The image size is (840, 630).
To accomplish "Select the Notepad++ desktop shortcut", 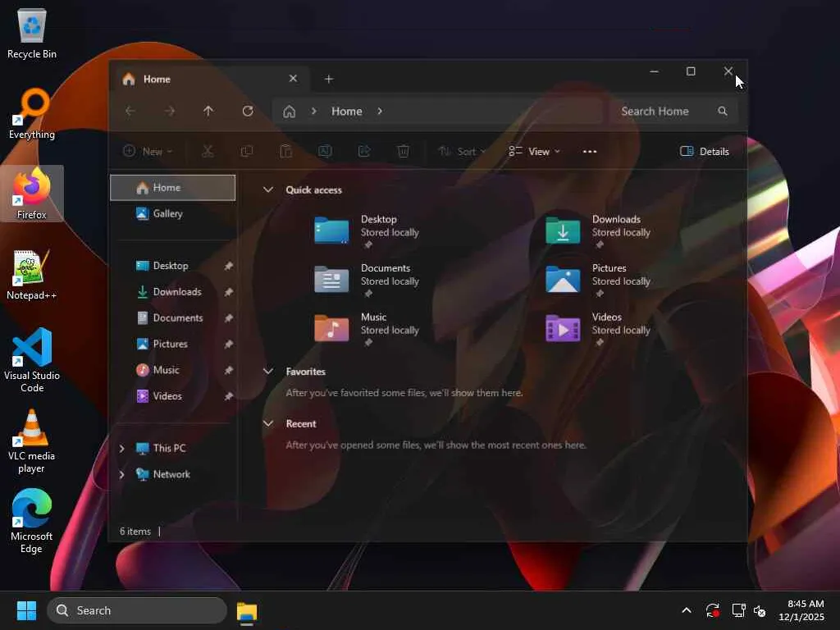I will [32, 274].
